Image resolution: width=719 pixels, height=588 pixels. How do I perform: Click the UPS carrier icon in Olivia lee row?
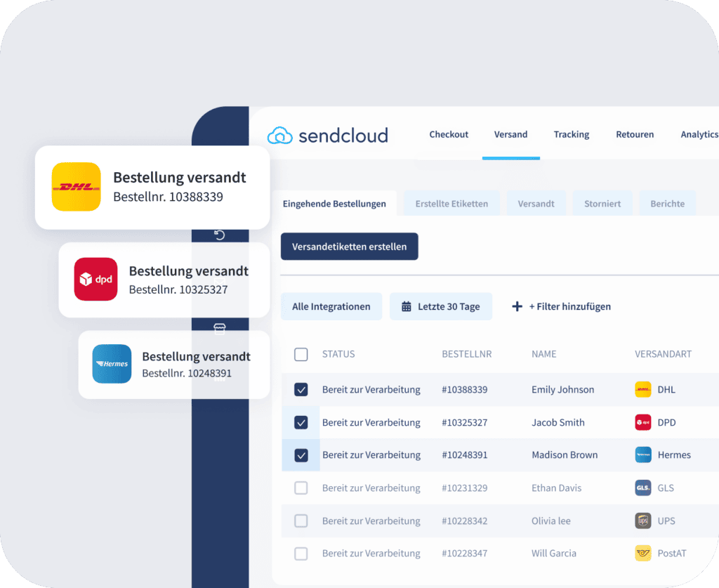(642, 521)
